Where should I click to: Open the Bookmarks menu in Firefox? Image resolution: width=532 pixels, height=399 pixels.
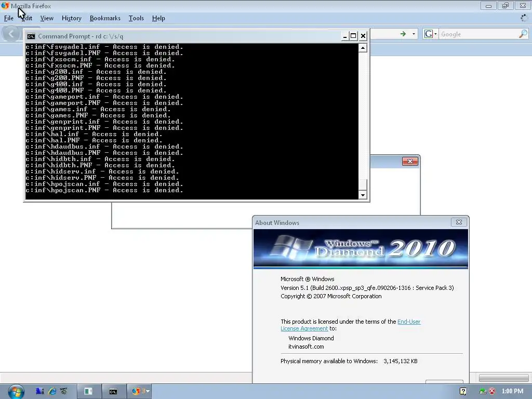[x=105, y=18]
